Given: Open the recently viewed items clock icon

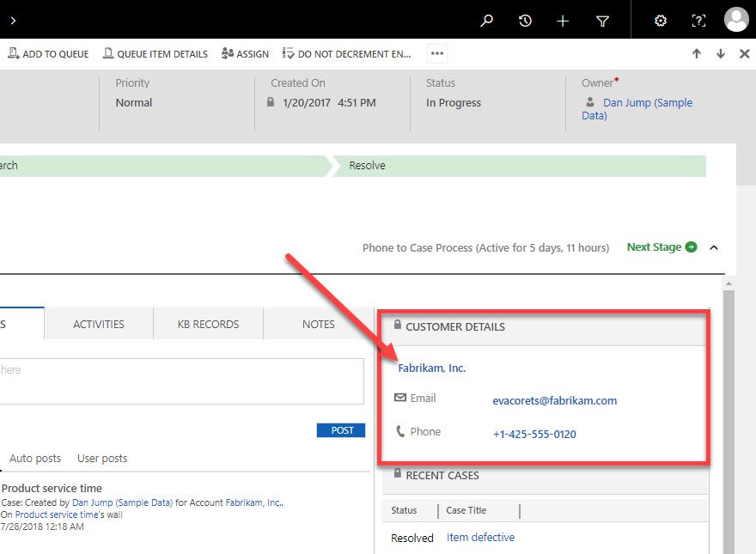Looking at the screenshot, I should click(x=525, y=19).
